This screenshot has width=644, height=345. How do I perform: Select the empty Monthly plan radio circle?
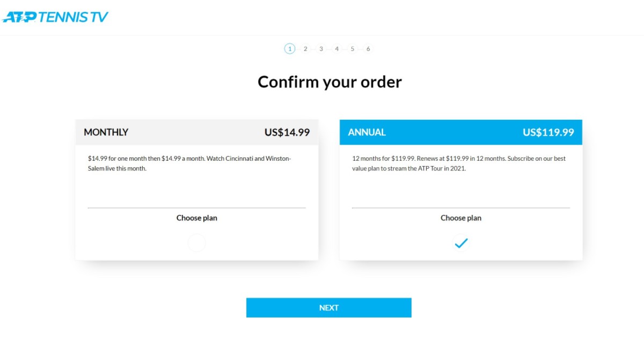[x=196, y=243]
